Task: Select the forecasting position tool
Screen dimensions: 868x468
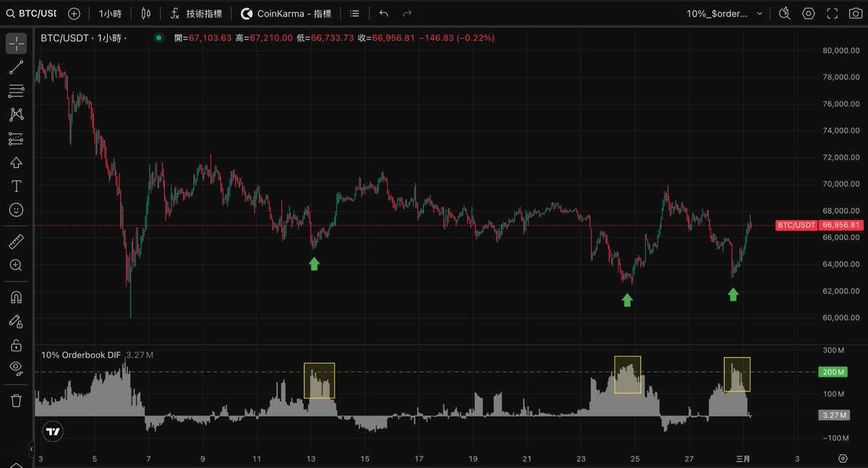Action: (16, 138)
